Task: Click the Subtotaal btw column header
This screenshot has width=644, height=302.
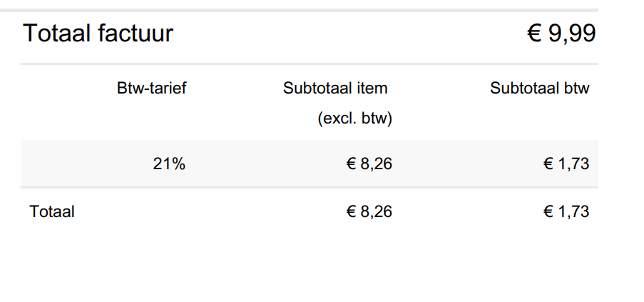Action: point(540,89)
